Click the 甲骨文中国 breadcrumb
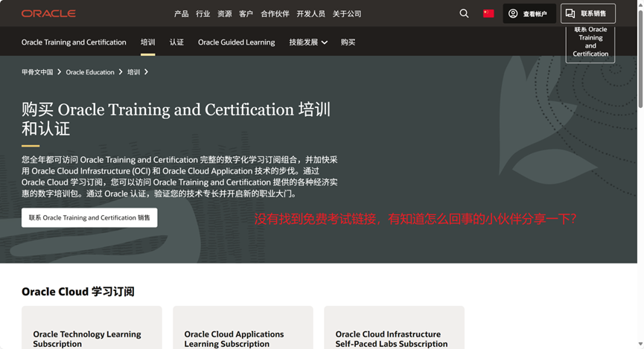 pyautogui.click(x=37, y=72)
